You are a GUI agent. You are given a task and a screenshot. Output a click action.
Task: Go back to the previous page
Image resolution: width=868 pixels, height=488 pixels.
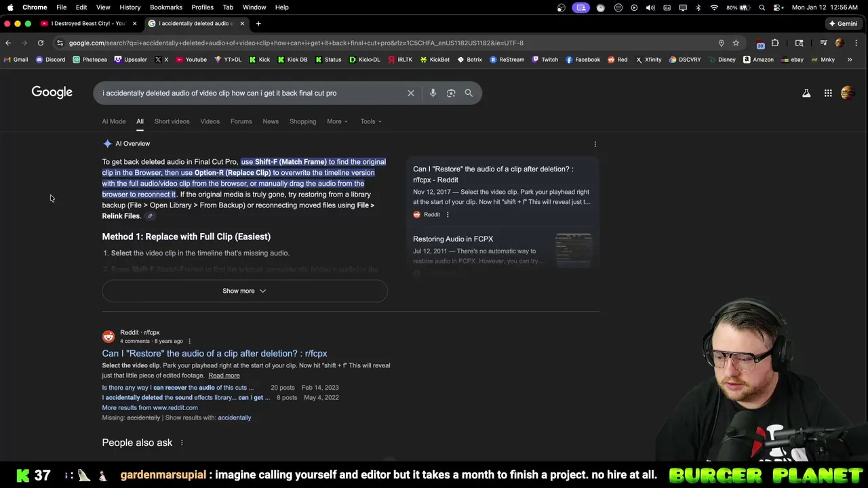pyautogui.click(x=8, y=43)
